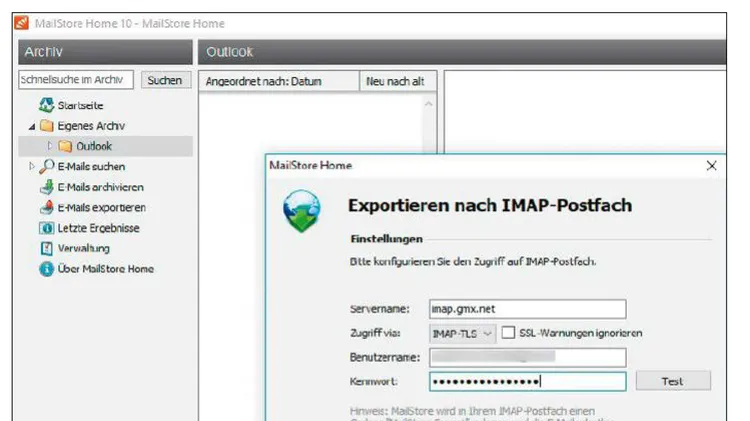Click the Archiv panel header
This screenshot has height=421, width=750.
[x=105, y=52]
